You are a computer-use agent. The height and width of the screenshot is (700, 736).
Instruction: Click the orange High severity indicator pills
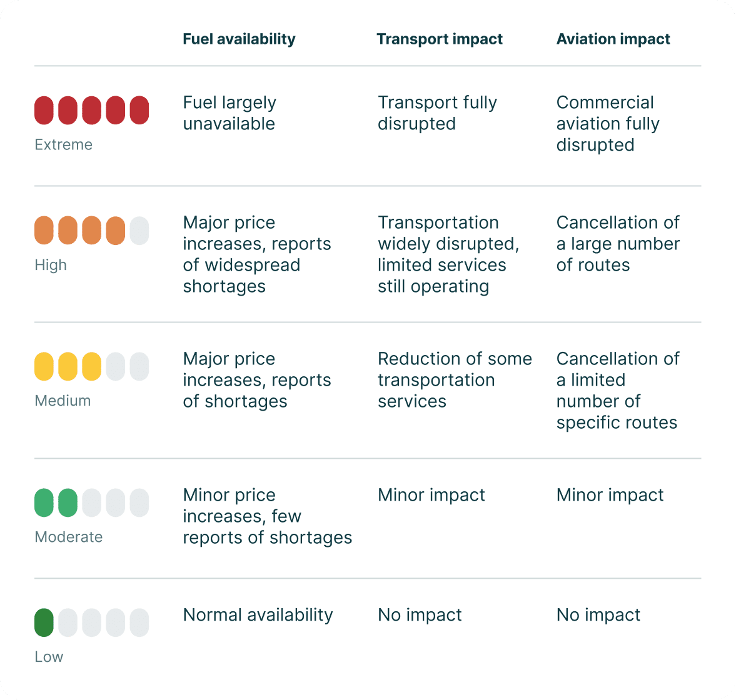79,230
